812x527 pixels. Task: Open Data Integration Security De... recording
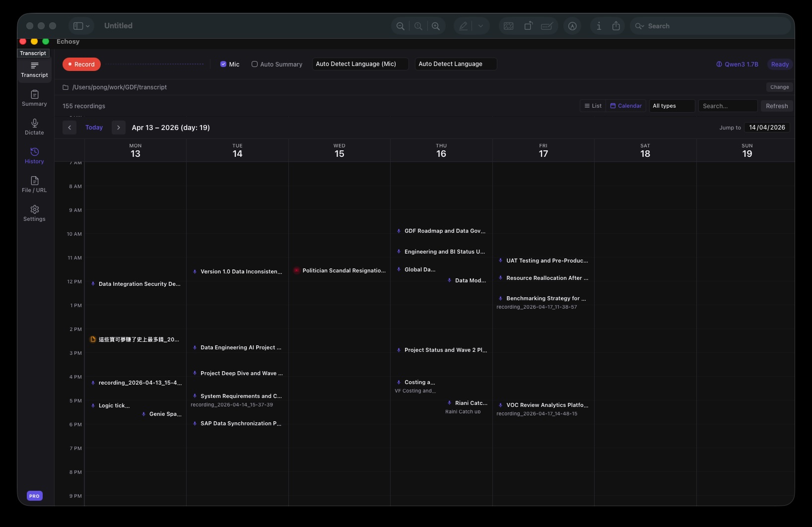pyautogui.click(x=135, y=284)
